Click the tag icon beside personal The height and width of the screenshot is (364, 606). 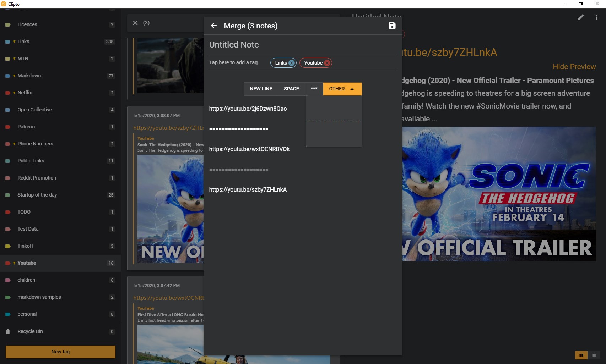[x=8, y=314]
